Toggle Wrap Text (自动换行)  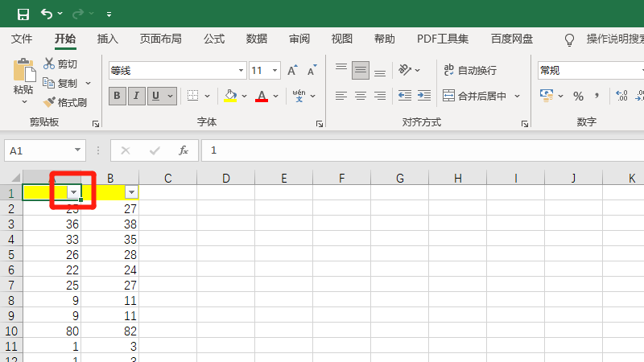click(470, 70)
